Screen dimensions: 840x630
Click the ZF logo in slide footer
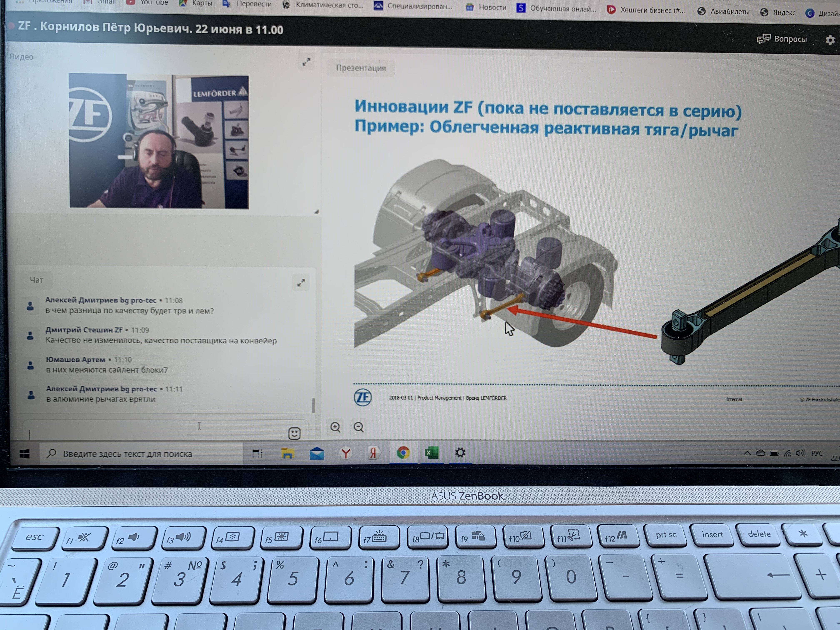(x=363, y=397)
